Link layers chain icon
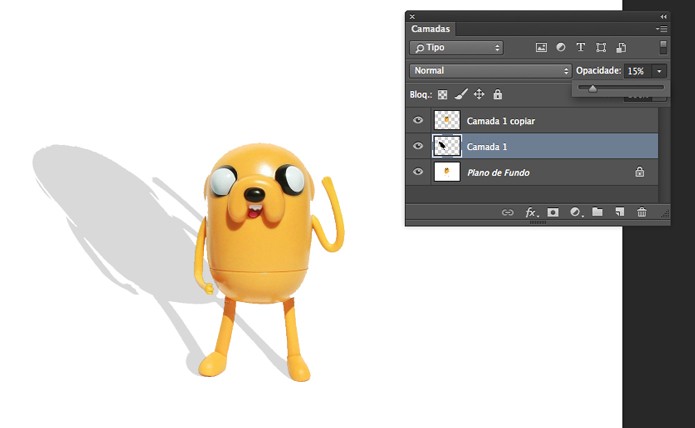Viewport: 695px width, 428px height. pos(508,212)
